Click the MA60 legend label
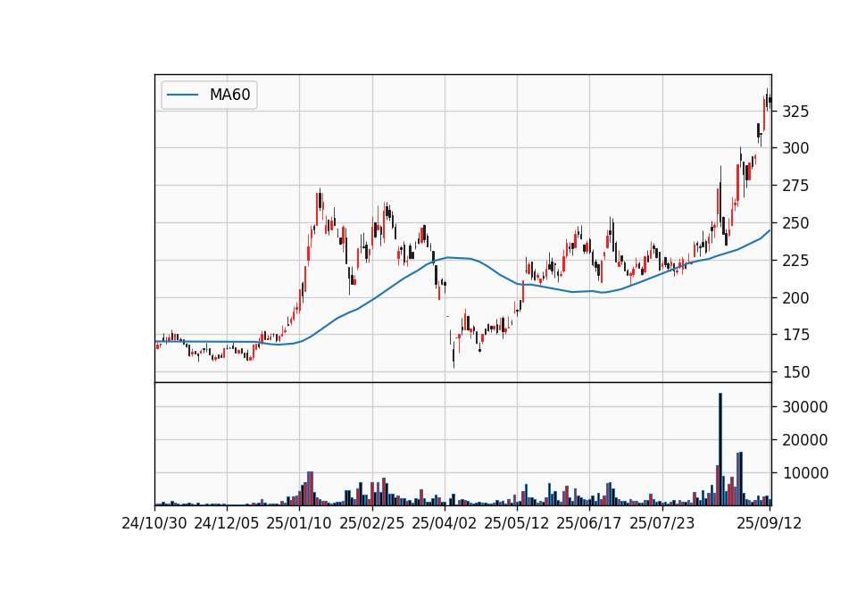857x616 pixels. (x=229, y=95)
